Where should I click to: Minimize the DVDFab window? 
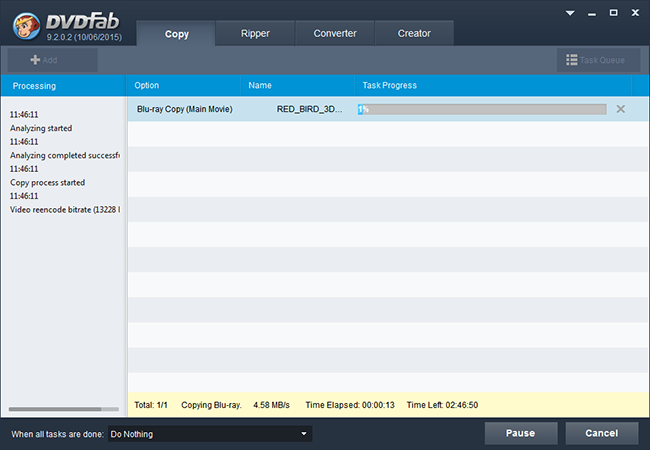click(592, 14)
